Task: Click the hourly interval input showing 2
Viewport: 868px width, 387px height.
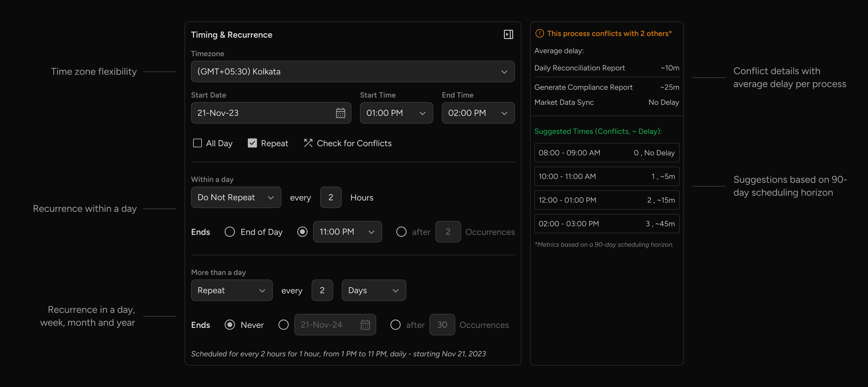Action: tap(331, 197)
